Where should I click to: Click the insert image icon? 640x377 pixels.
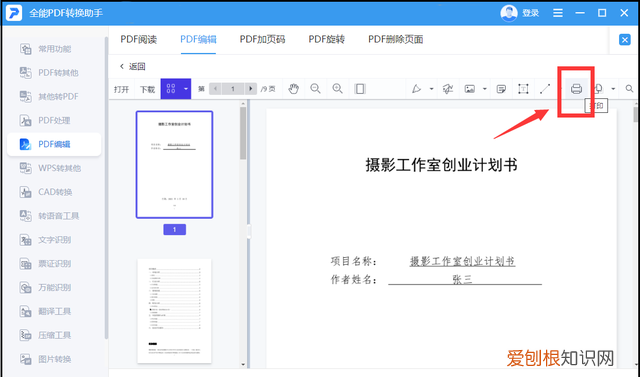tap(470, 89)
